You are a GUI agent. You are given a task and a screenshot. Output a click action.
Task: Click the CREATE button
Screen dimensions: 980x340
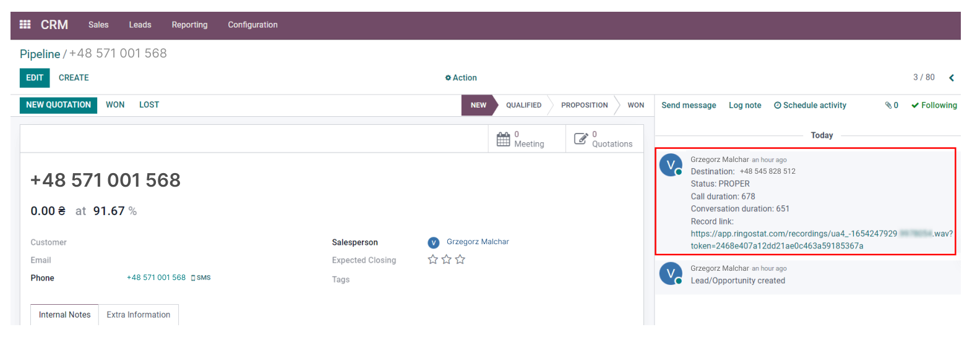(x=74, y=78)
